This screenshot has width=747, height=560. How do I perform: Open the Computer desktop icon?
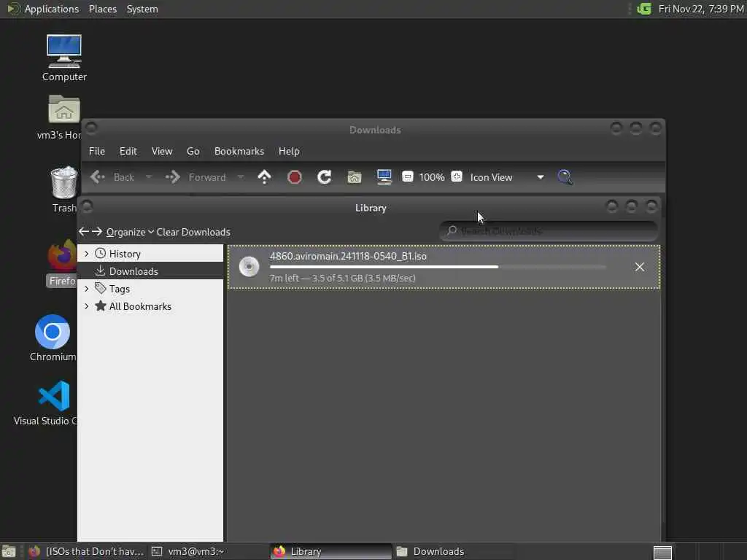click(64, 58)
